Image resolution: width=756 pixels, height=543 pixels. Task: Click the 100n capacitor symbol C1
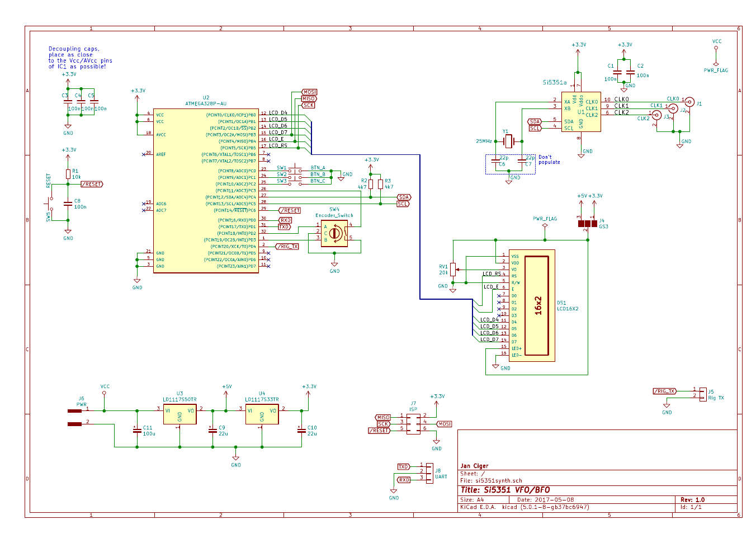click(617, 72)
